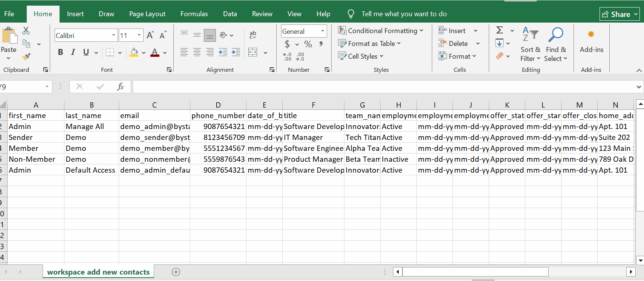Toggle Align Right

210,52
